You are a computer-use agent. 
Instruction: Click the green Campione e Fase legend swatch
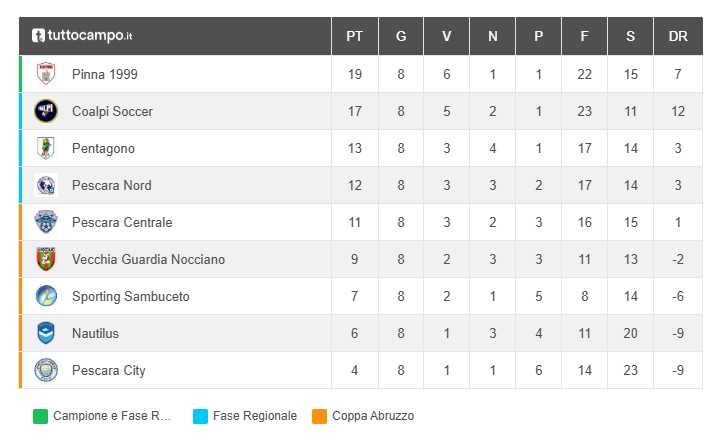click(40, 416)
